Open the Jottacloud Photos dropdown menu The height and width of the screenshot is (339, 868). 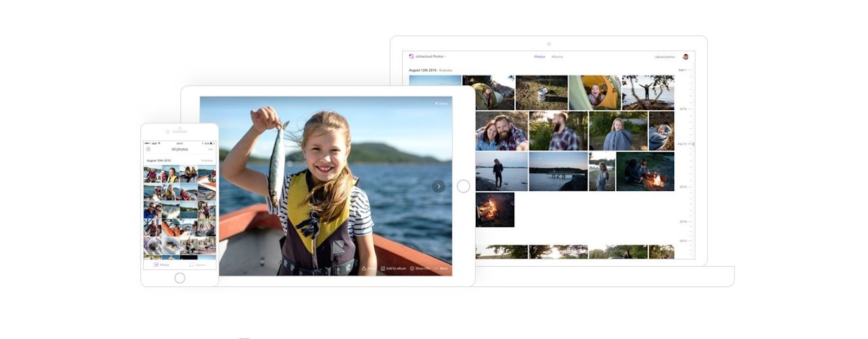click(430, 56)
